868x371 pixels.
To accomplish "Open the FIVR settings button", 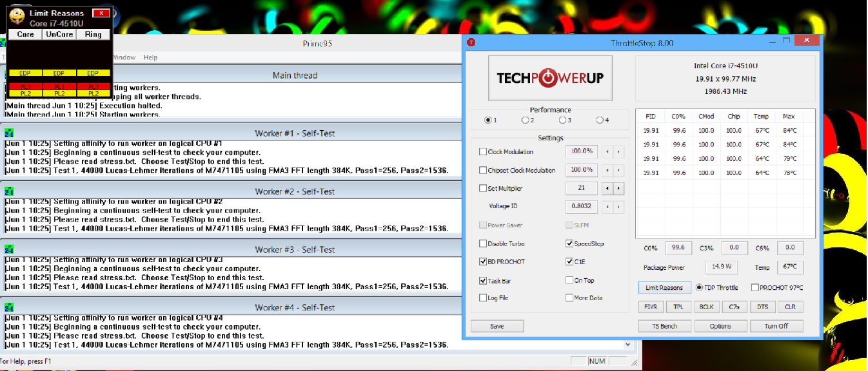I will [x=651, y=307].
